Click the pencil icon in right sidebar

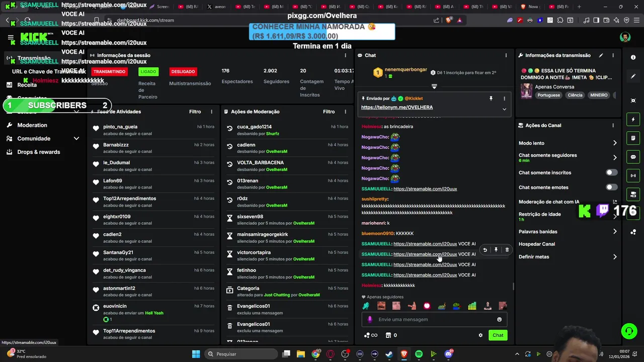[633, 76]
